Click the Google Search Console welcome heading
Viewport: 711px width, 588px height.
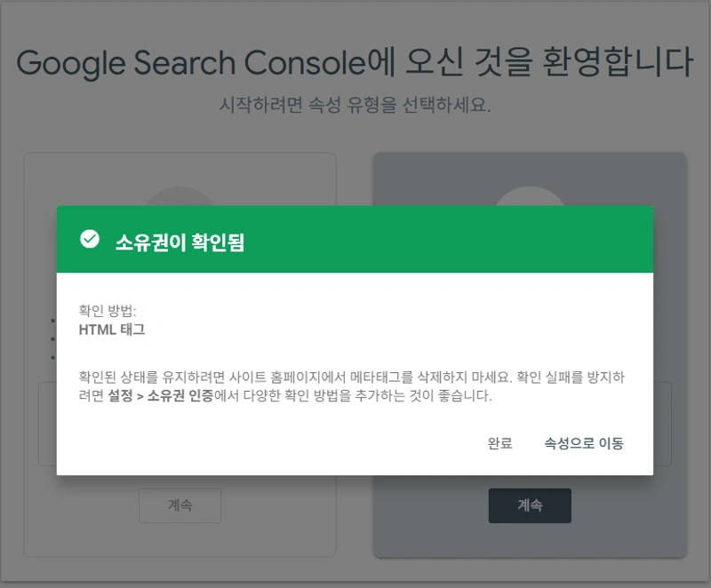[355, 62]
